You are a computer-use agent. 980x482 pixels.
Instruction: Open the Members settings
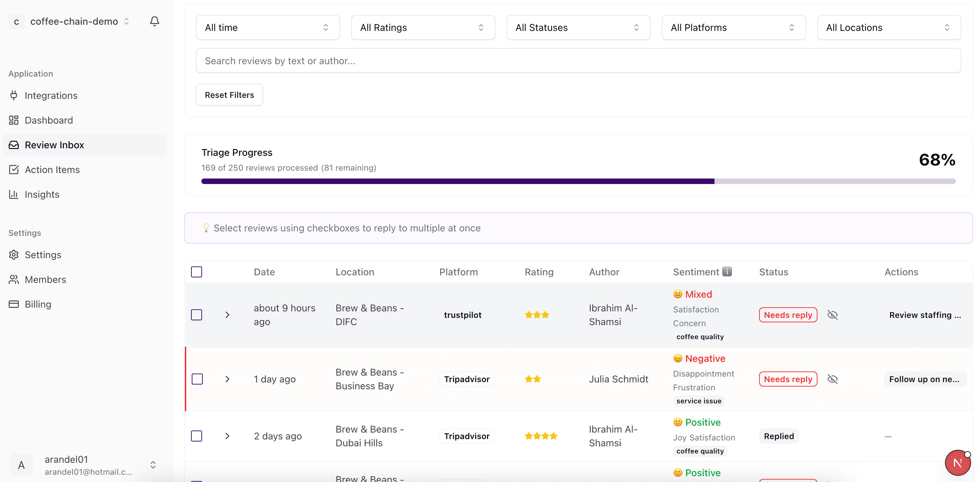click(x=46, y=279)
